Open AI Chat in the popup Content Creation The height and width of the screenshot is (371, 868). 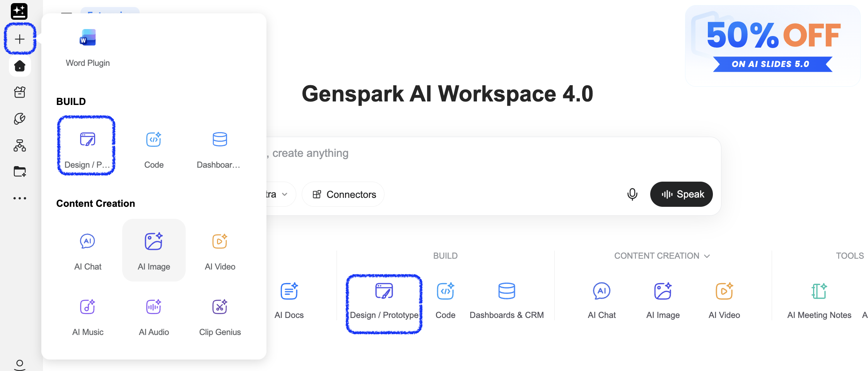coord(88,251)
